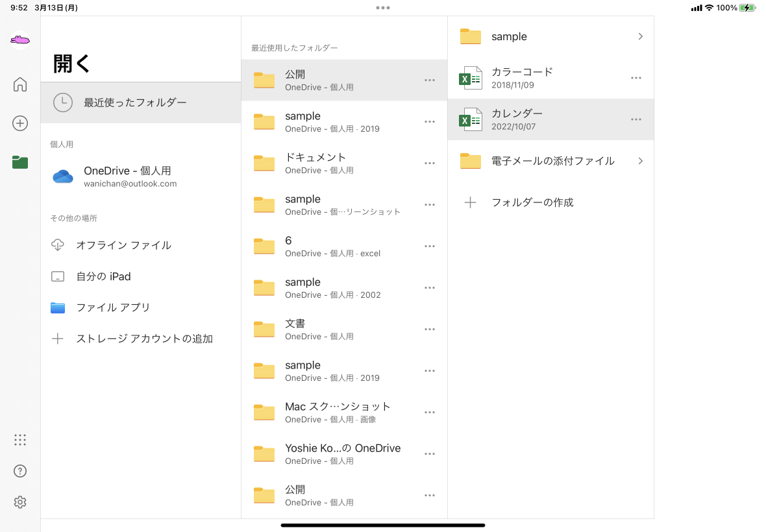
Task: Open the カラーコード Excel file
Action: [x=522, y=78]
